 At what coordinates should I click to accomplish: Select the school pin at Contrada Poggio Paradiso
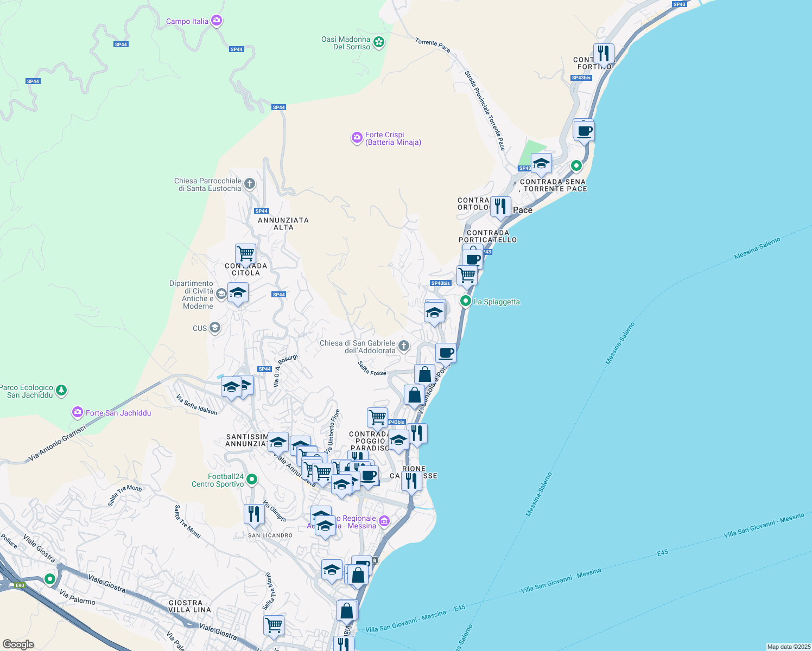coord(398,441)
